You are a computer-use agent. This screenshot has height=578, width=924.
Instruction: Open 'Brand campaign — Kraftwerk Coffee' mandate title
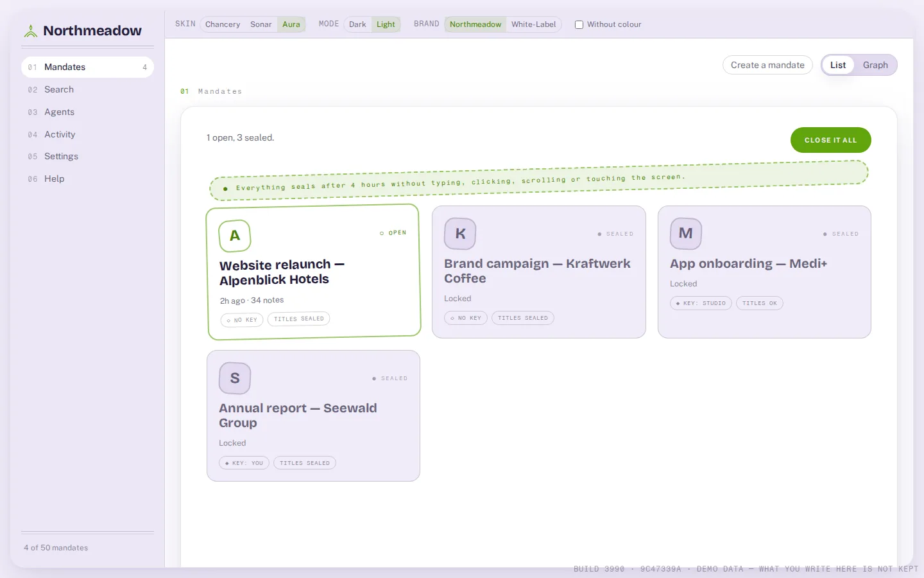(x=537, y=271)
